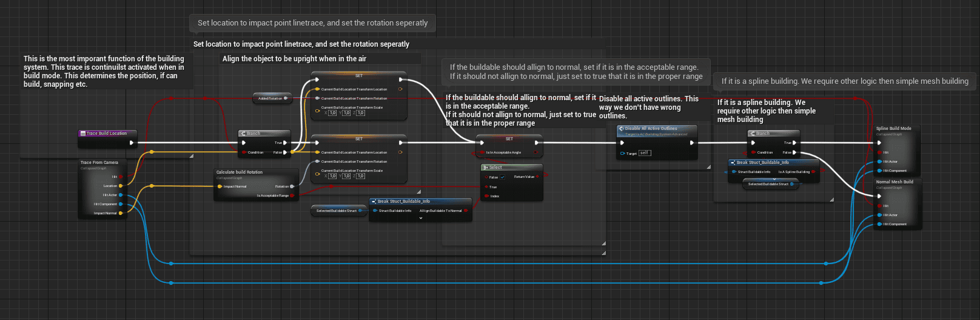
Task: Toggle the Select node False checkbox
Action: (x=503, y=177)
